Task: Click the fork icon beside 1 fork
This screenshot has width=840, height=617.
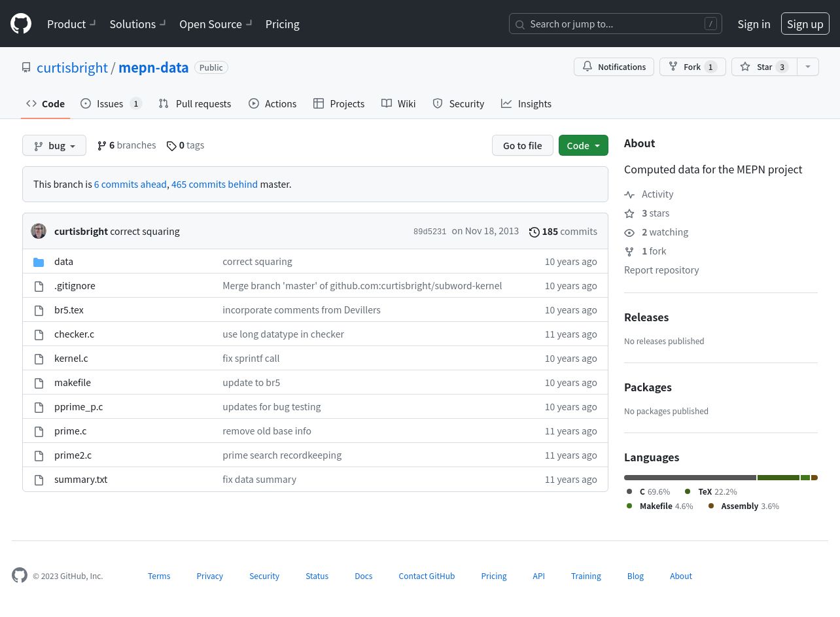Action: (629, 251)
